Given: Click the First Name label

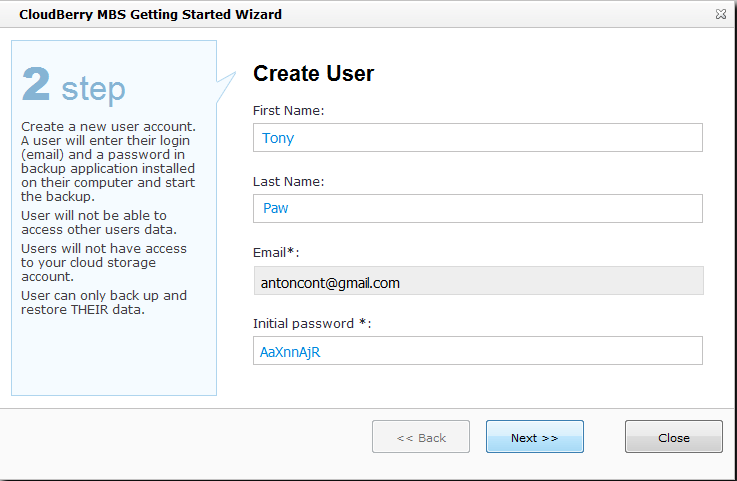Looking at the screenshot, I should (288, 110).
